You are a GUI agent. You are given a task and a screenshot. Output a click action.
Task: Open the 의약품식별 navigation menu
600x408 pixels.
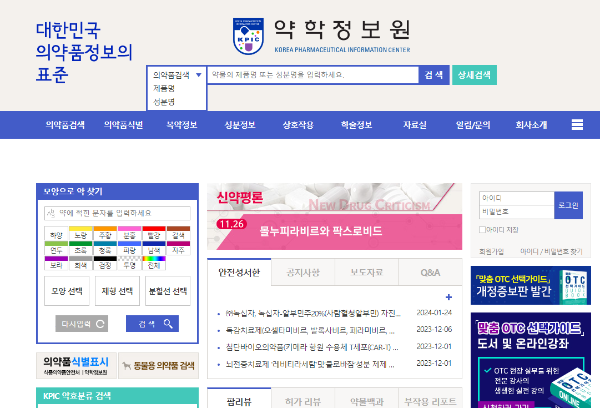(123, 125)
